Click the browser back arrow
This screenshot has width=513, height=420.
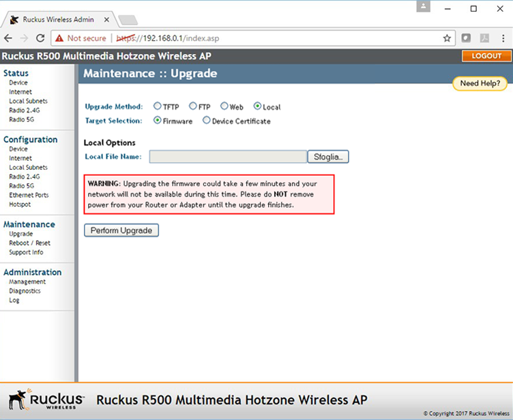9,38
